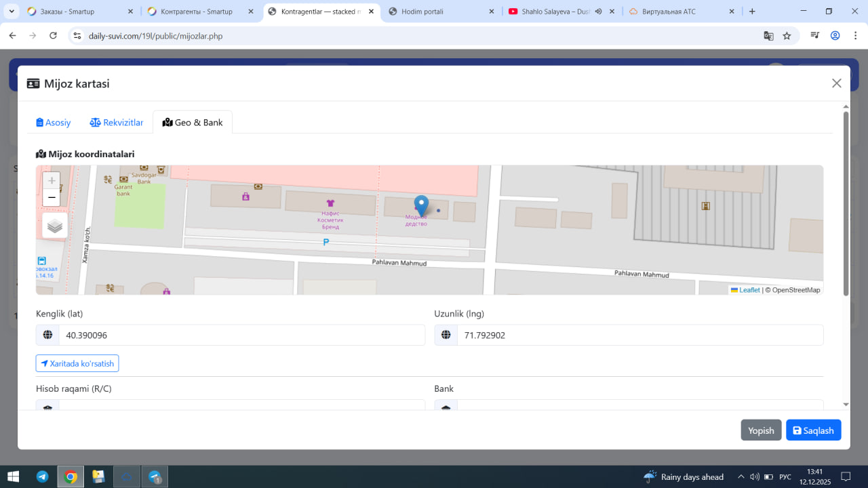The width and height of the screenshot is (868, 488).
Task: Click the Yopish button
Action: (x=761, y=430)
